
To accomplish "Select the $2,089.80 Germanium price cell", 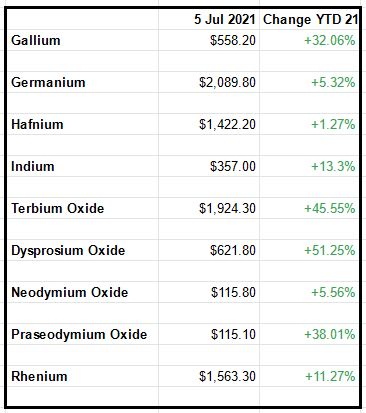I will 209,82.
